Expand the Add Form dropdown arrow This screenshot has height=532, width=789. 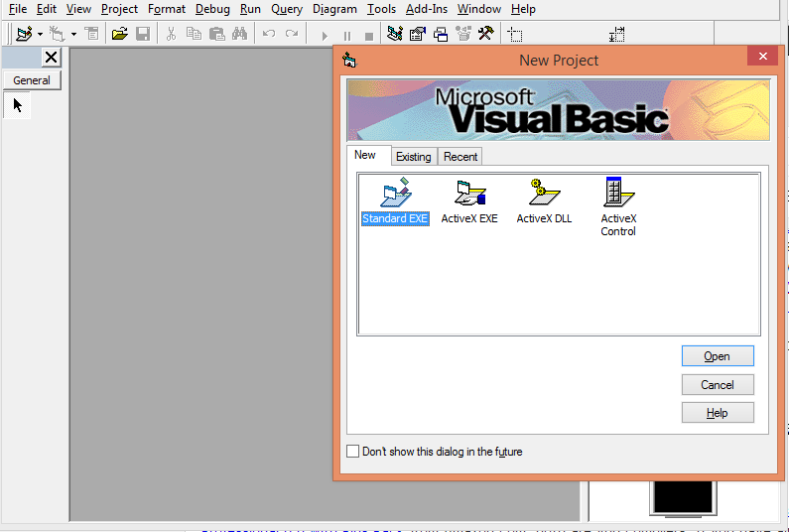pos(73,34)
